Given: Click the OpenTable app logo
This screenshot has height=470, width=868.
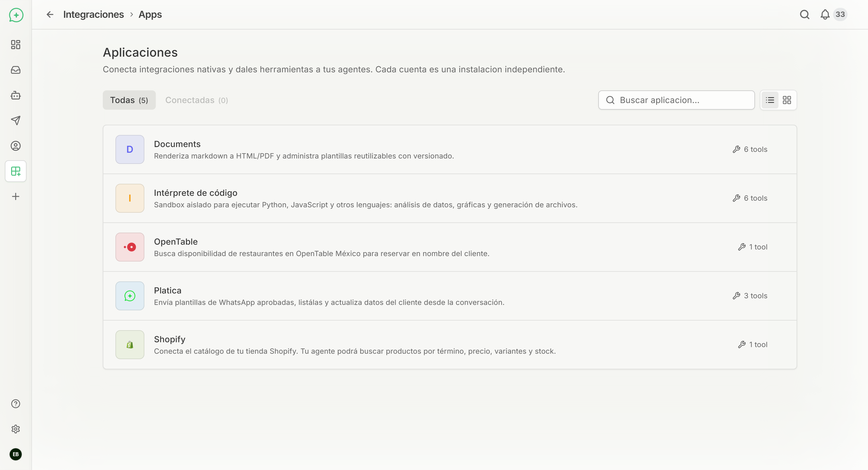Looking at the screenshot, I should [130, 247].
